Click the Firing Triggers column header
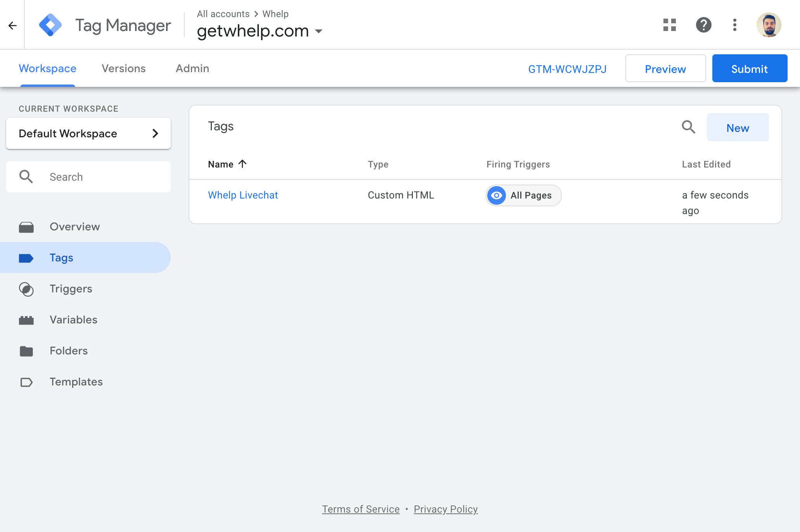The width and height of the screenshot is (800, 532). [x=518, y=164]
